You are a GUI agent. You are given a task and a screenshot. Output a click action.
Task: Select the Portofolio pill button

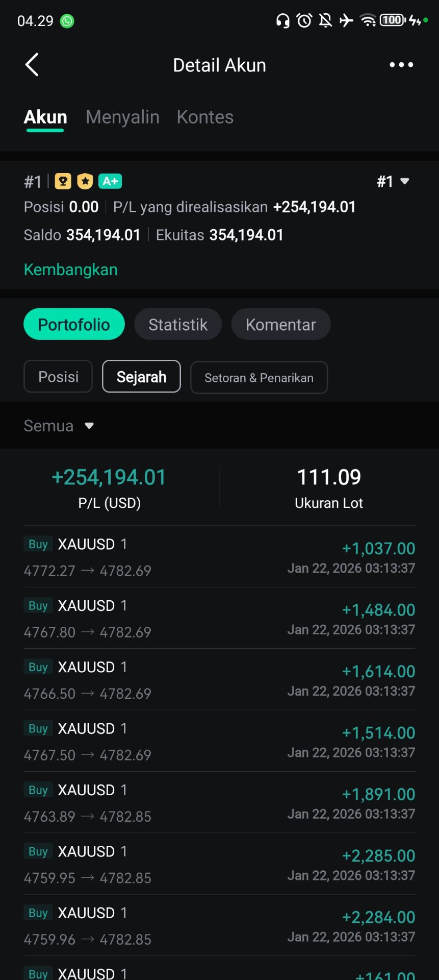[x=74, y=325]
